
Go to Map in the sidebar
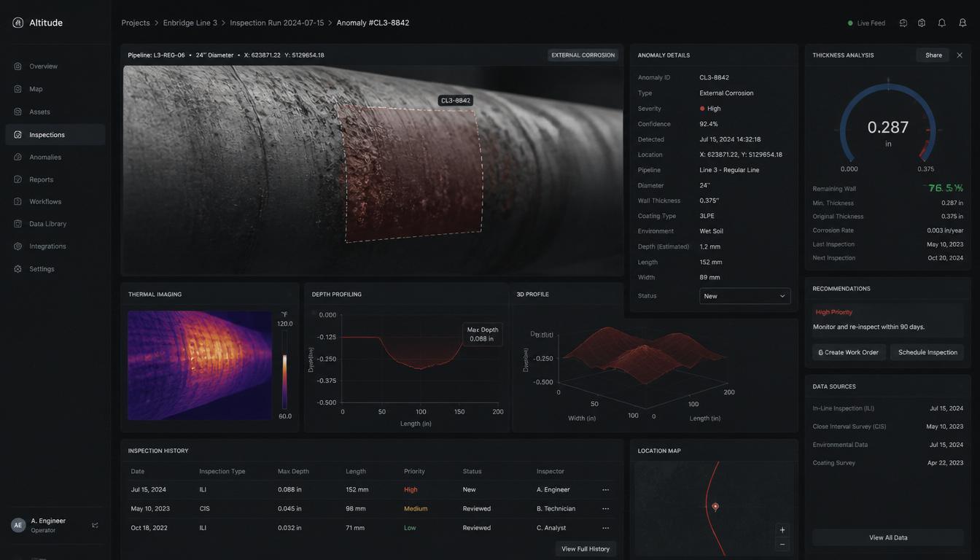point(55,89)
